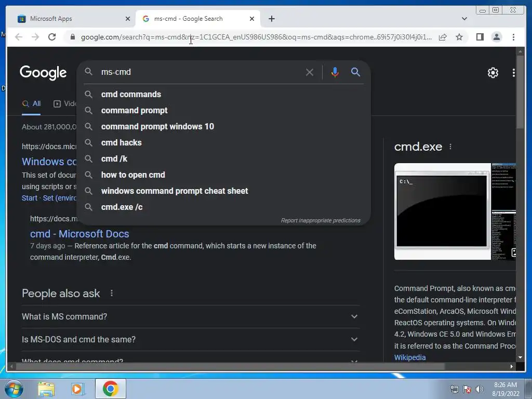Open Chrome's three-dot menu
The width and height of the screenshot is (532, 399).
click(513, 37)
